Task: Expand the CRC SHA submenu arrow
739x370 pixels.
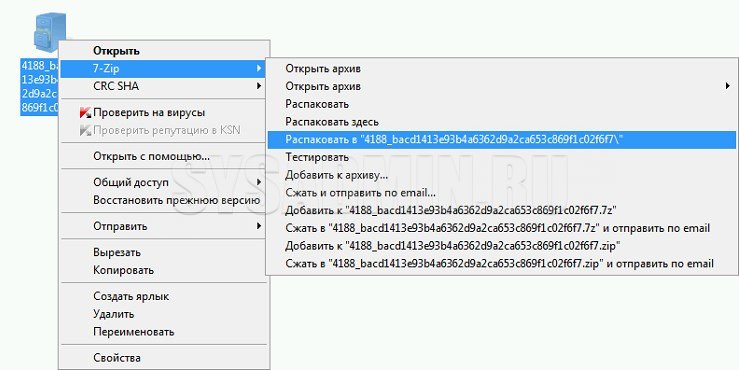Action: [x=259, y=86]
